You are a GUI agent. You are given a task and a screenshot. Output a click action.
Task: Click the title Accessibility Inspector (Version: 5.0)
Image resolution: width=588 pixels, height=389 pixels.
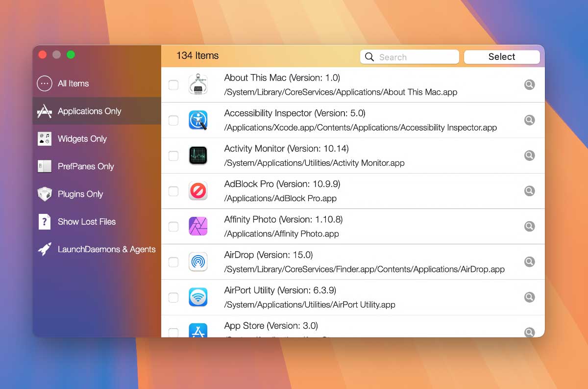[295, 113]
